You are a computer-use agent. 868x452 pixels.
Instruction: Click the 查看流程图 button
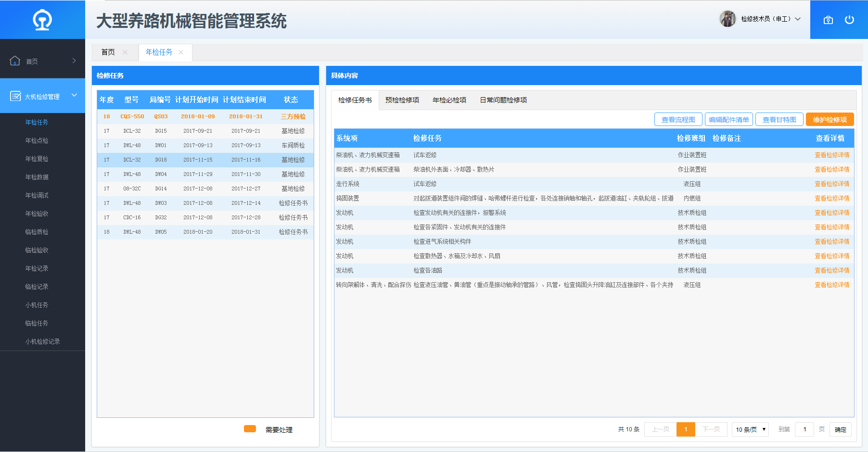[x=678, y=120]
